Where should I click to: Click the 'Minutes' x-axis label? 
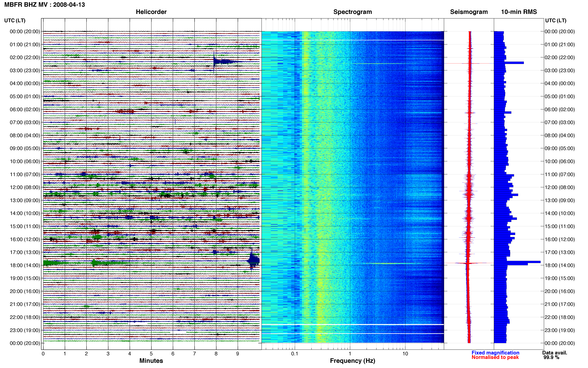click(x=151, y=361)
